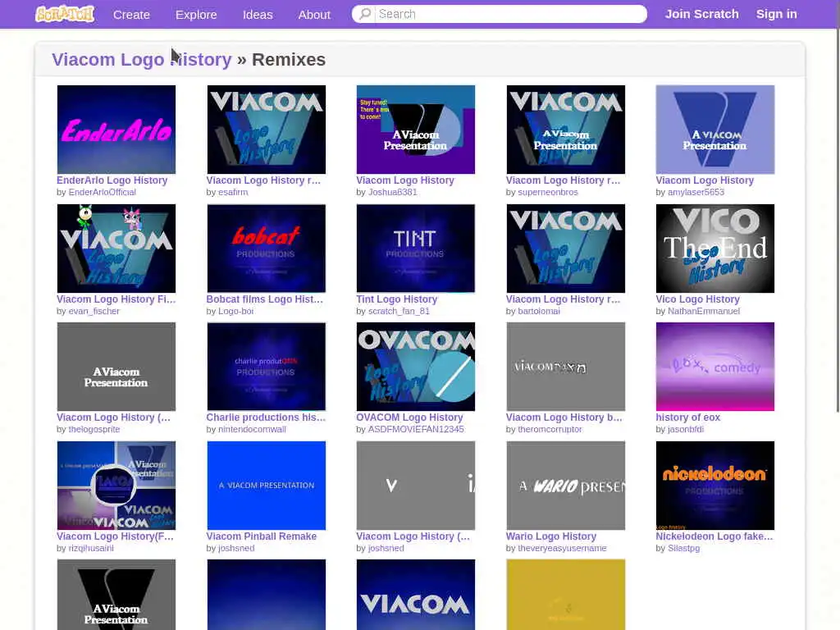This screenshot has height=630, width=840.
Task: Visit NathanEmmanuel's profile
Action: (704, 311)
